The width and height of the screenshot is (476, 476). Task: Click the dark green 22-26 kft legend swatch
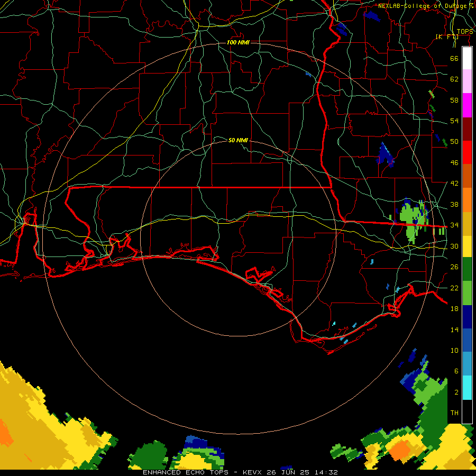[467, 269]
